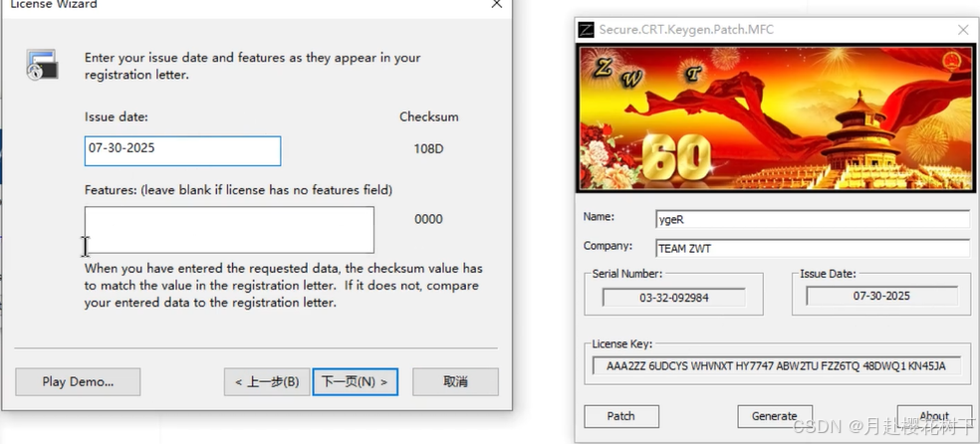Open the About button in keygen

[934, 416]
